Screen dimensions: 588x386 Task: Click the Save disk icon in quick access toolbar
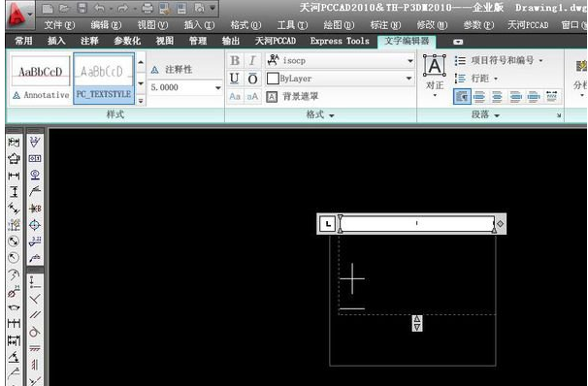[x=82, y=8]
